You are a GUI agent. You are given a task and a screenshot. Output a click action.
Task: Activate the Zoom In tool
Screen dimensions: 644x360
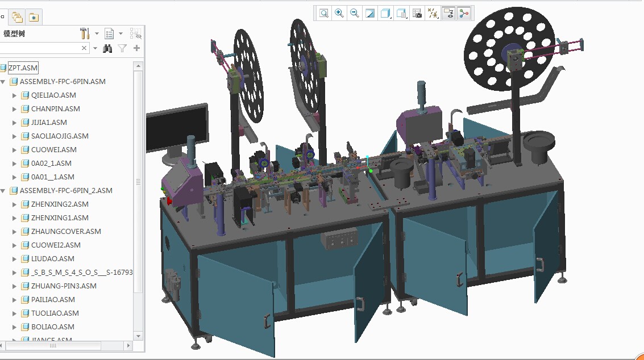click(339, 12)
